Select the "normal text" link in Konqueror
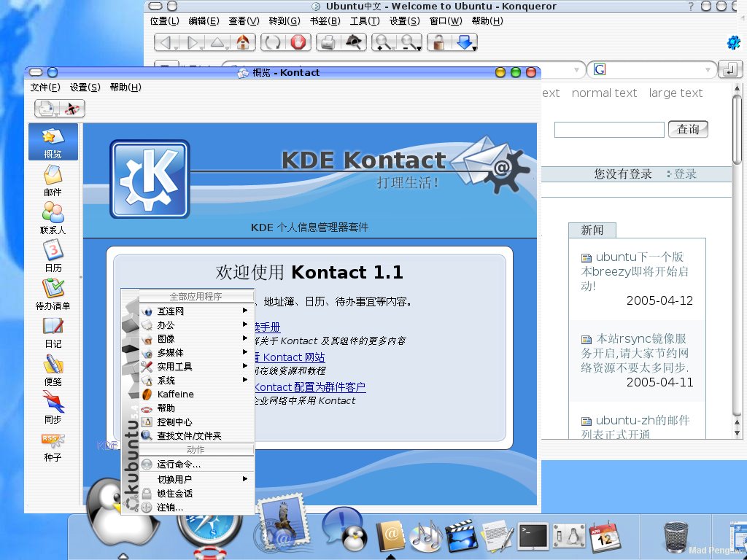The image size is (747, 560). point(604,93)
